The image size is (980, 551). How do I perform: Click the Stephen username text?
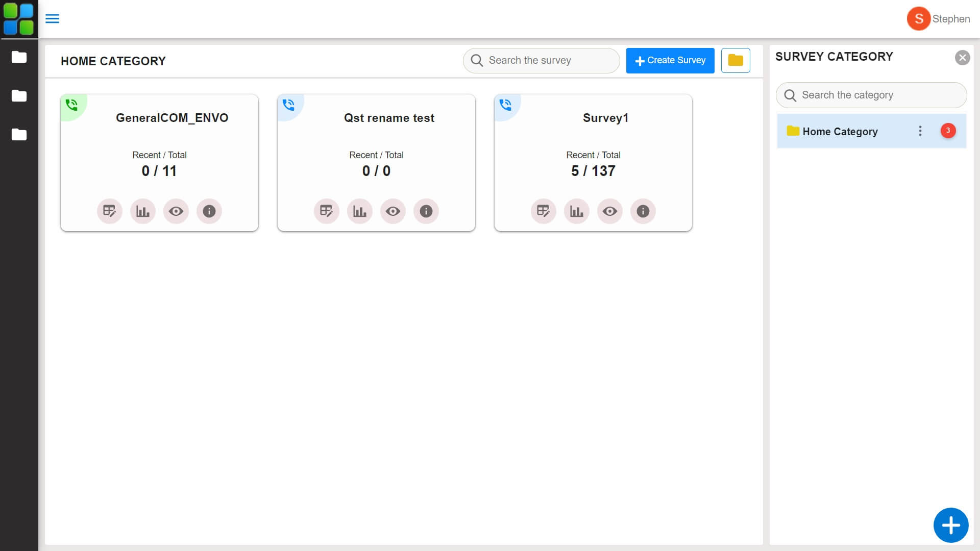point(951,19)
